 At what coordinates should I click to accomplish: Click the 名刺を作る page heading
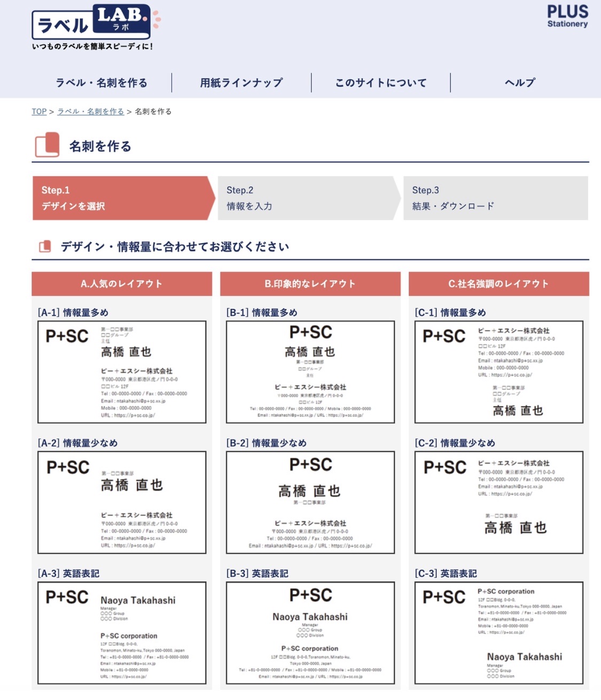[x=100, y=146]
